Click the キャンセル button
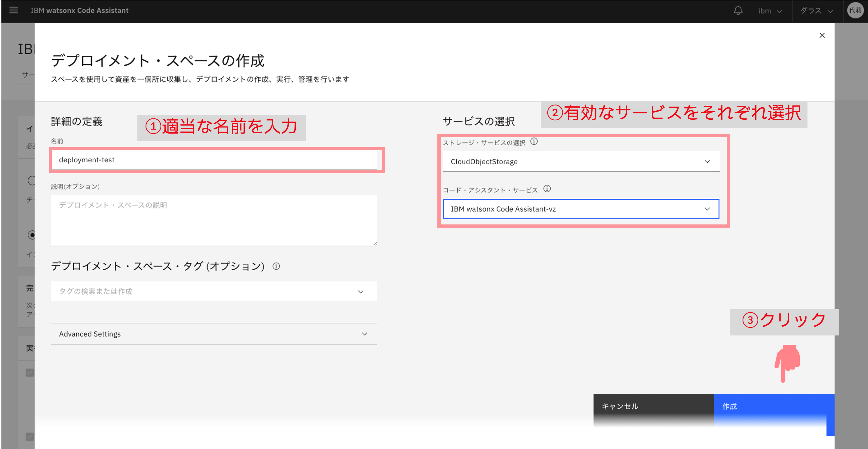Image resolution: width=868 pixels, height=449 pixels. [x=653, y=406]
